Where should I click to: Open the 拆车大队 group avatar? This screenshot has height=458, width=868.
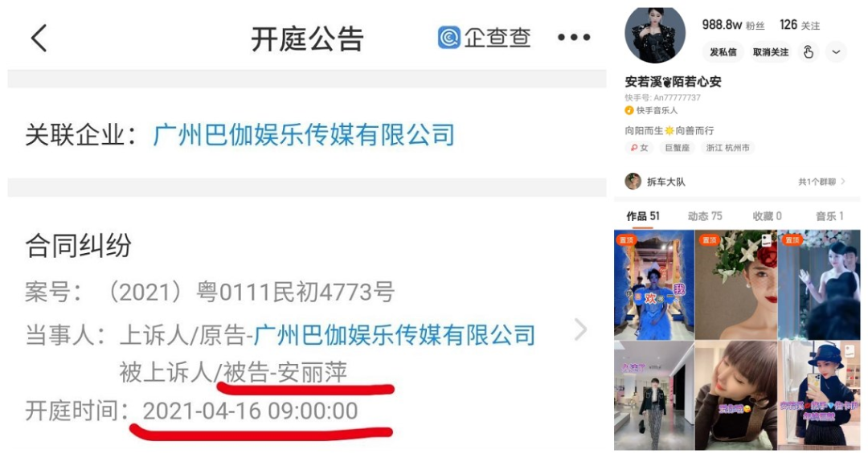[x=633, y=182]
